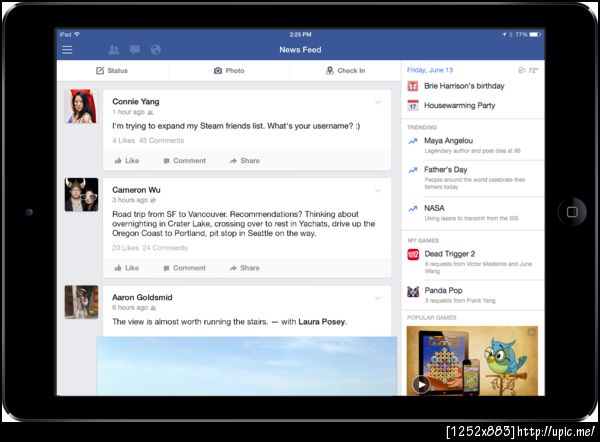Tap the battery status icon
This screenshot has height=442, width=600.
(535, 34)
